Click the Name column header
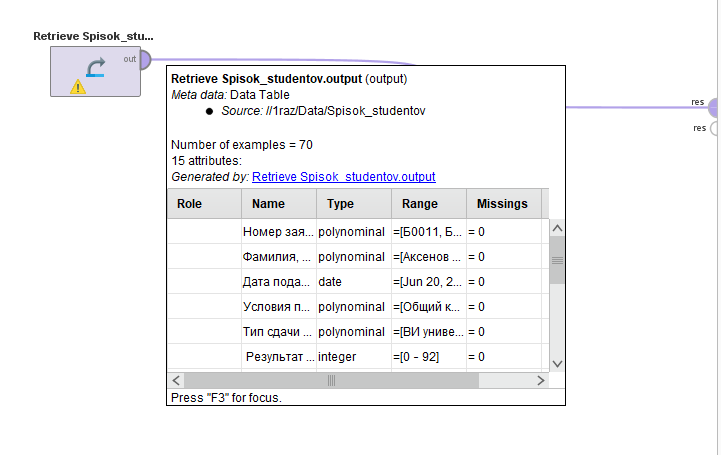This screenshot has width=721, height=455. coord(279,204)
